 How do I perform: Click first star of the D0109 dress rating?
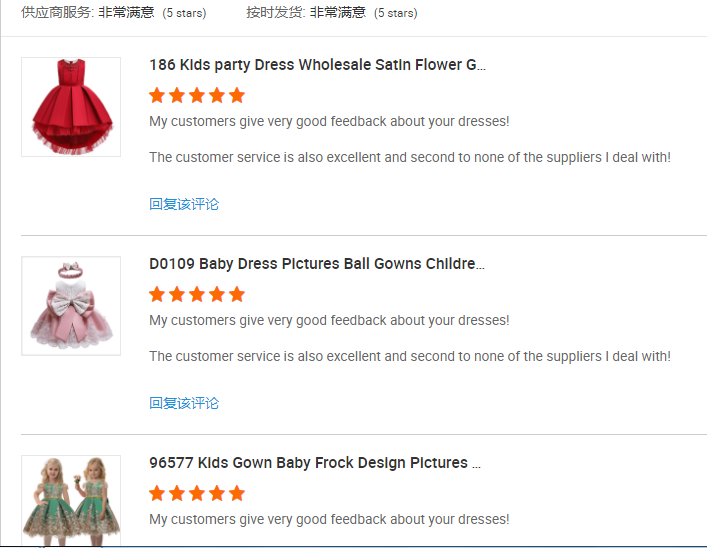[157, 295]
